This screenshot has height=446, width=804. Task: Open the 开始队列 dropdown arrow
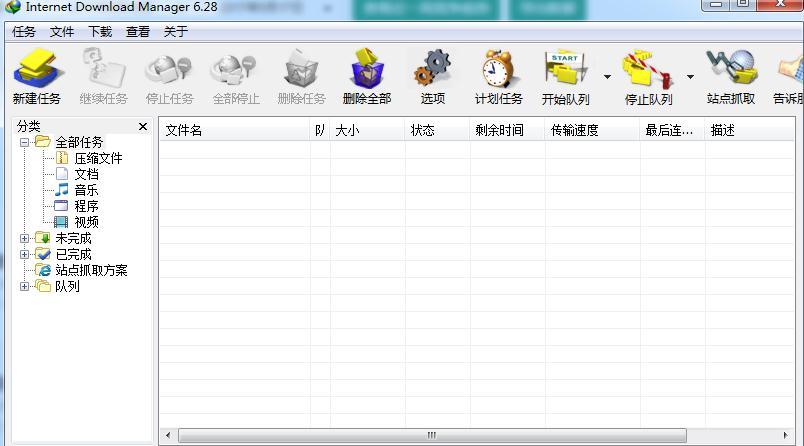click(607, 77)
